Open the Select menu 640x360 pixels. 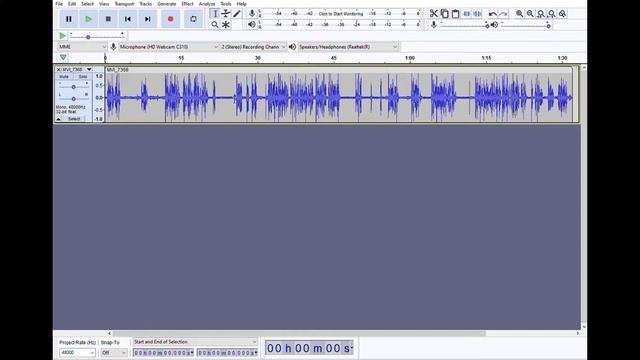tap(87, 4)
